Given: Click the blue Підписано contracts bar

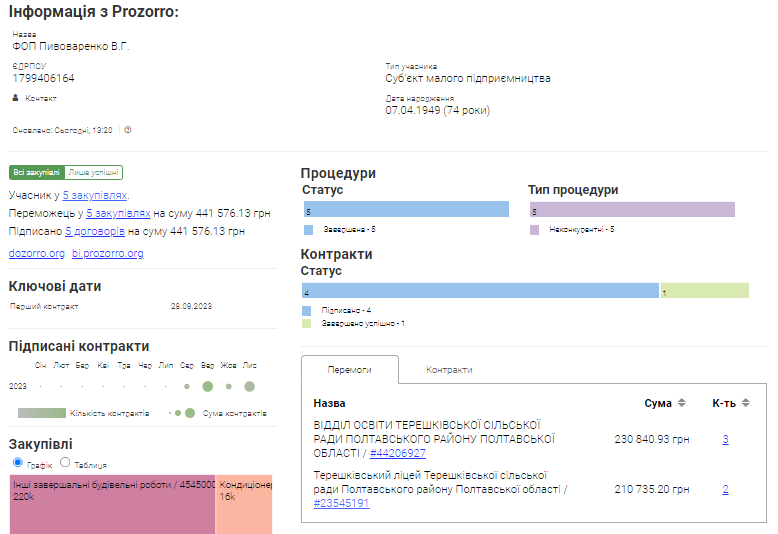Looking at the screenshot, I should [480, 291].
